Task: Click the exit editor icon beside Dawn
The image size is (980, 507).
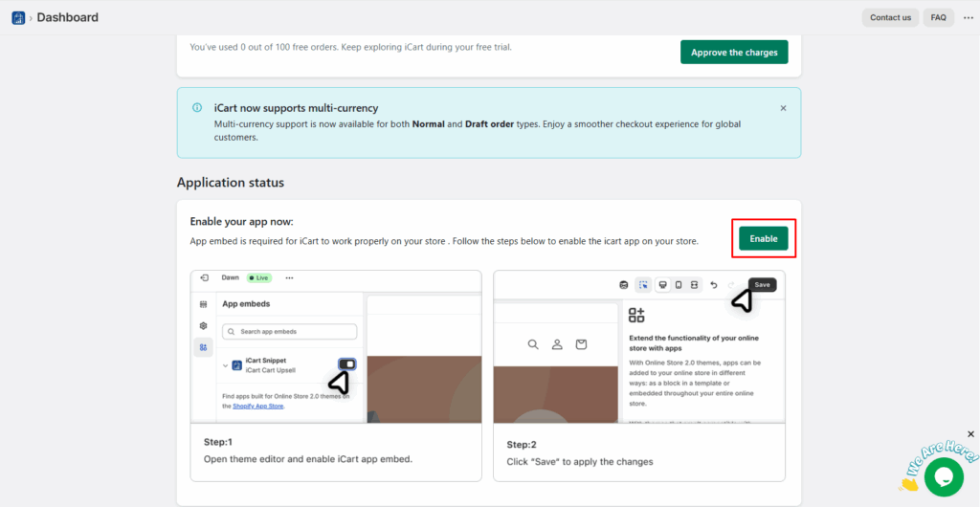Action: coord(204,277)
